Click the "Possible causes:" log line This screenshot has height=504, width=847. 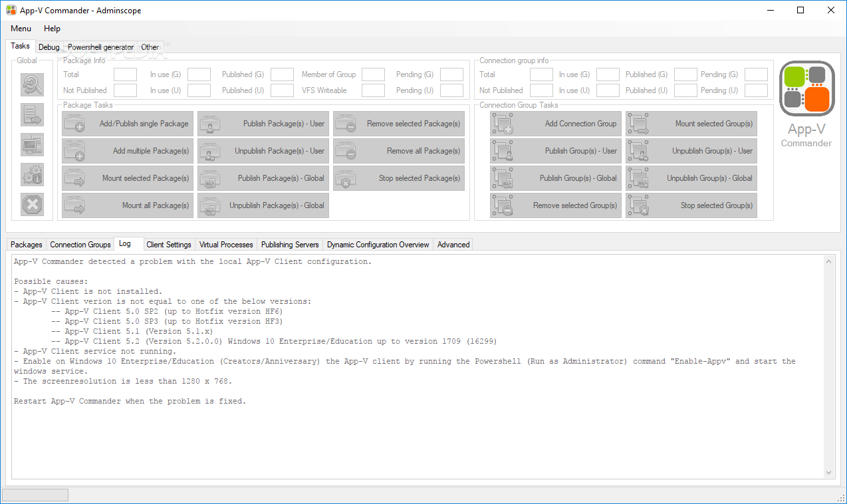(51, 281)
